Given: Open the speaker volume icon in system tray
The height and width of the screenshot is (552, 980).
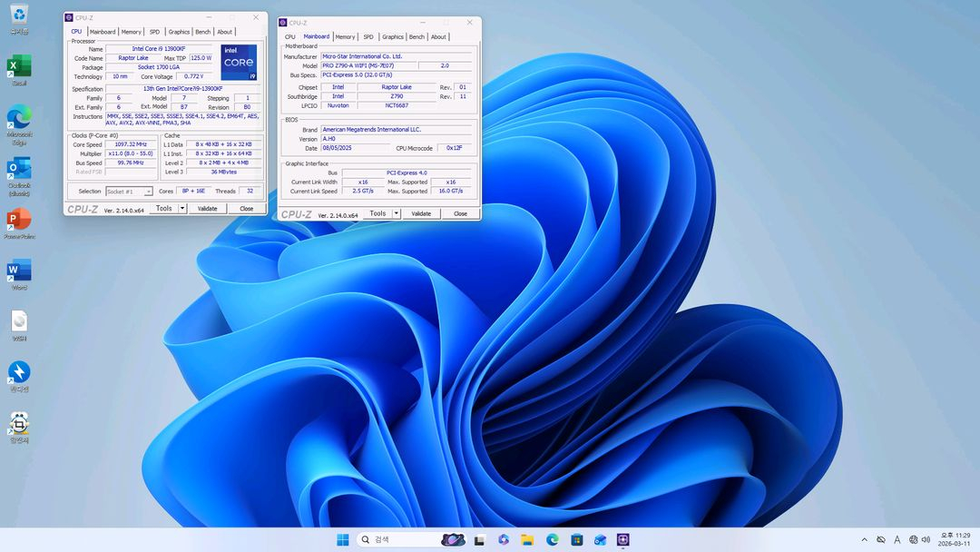Looking at the screenshot, I should coord(926,539).
